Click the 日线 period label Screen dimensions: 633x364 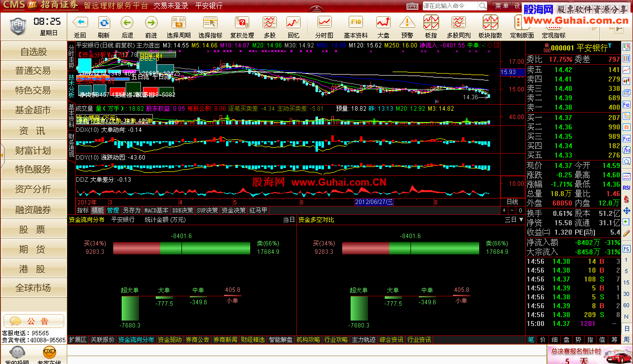click(x=512, y=202)
